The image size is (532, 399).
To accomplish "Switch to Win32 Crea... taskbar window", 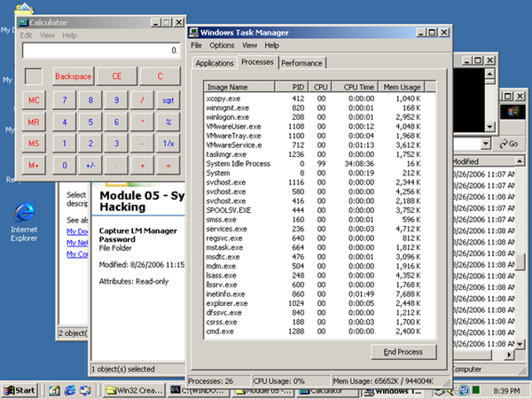I will [x=135, y=390].
